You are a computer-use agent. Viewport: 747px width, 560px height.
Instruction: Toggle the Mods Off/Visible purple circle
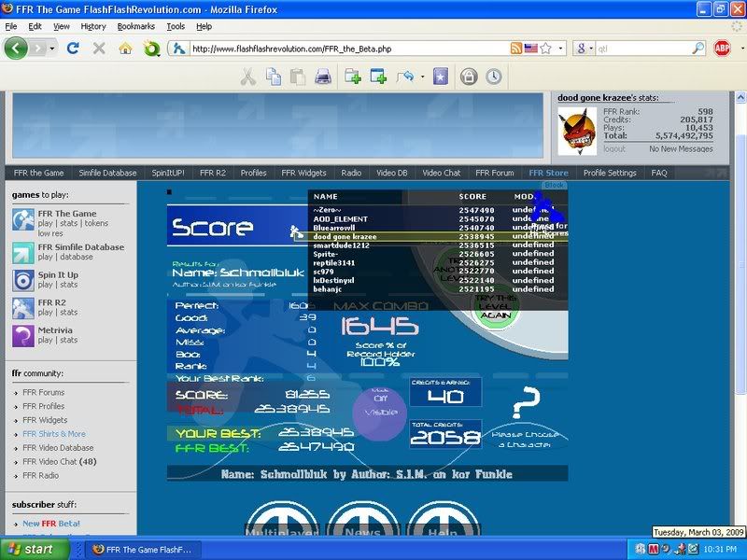(x=379, y=413)
